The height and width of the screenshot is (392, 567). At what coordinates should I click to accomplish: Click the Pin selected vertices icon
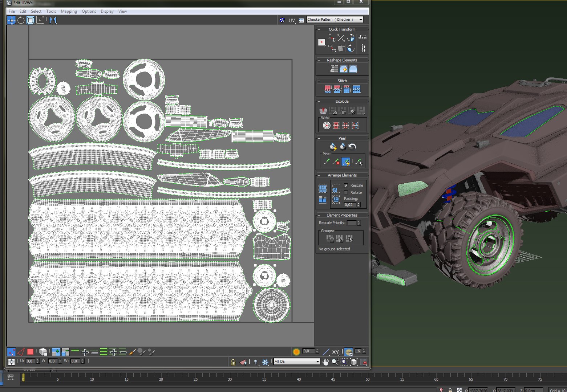[x=327, y=162]
